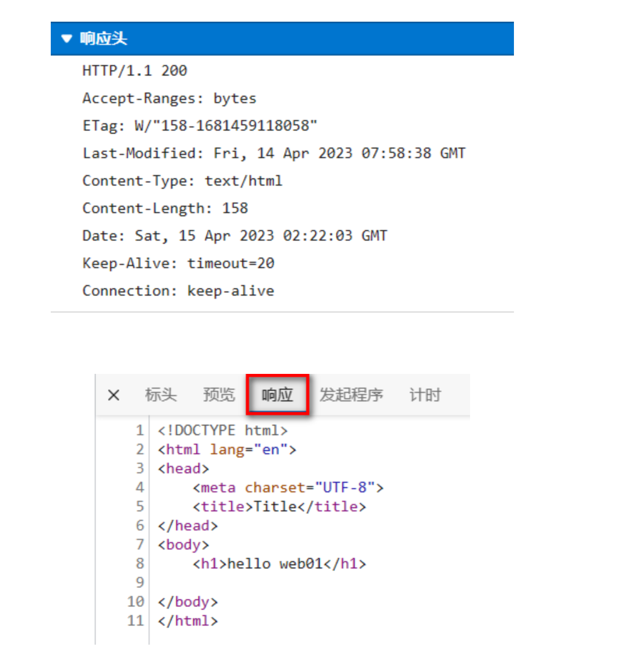This screenshot has width=644, height=651.
Task: Close the network detail panel with X
Action: pos(114,395)
